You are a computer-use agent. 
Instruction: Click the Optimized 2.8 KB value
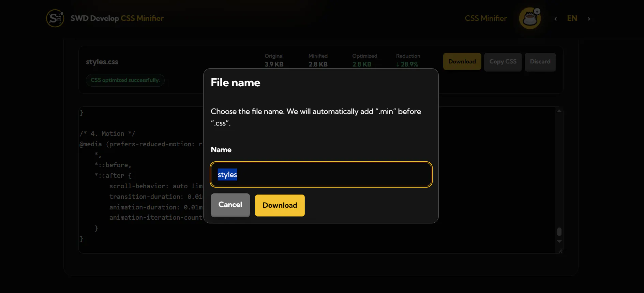362,64
